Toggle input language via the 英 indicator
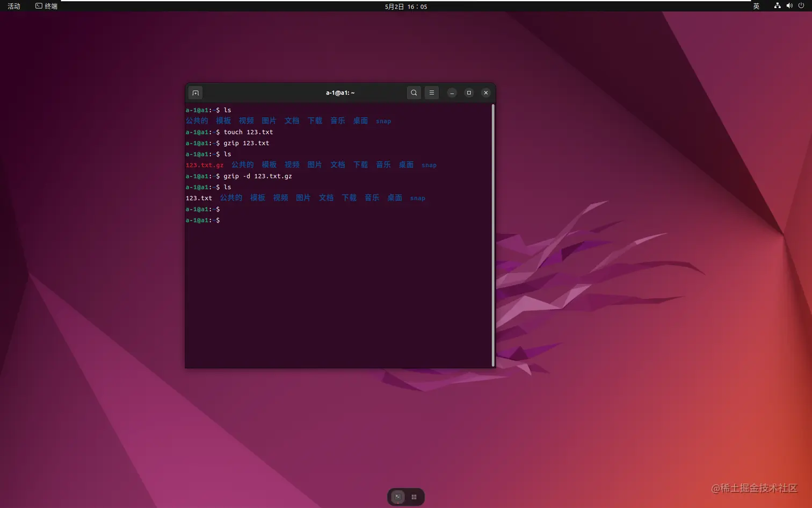Image resolution: width=812 pixels, height=508 pixels. [755, 6]
